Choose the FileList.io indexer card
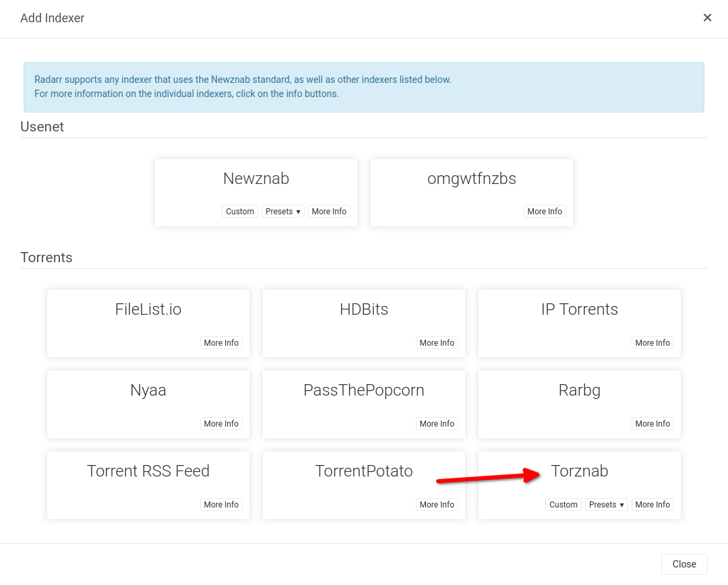728x585 pixels. click(148, 324)
